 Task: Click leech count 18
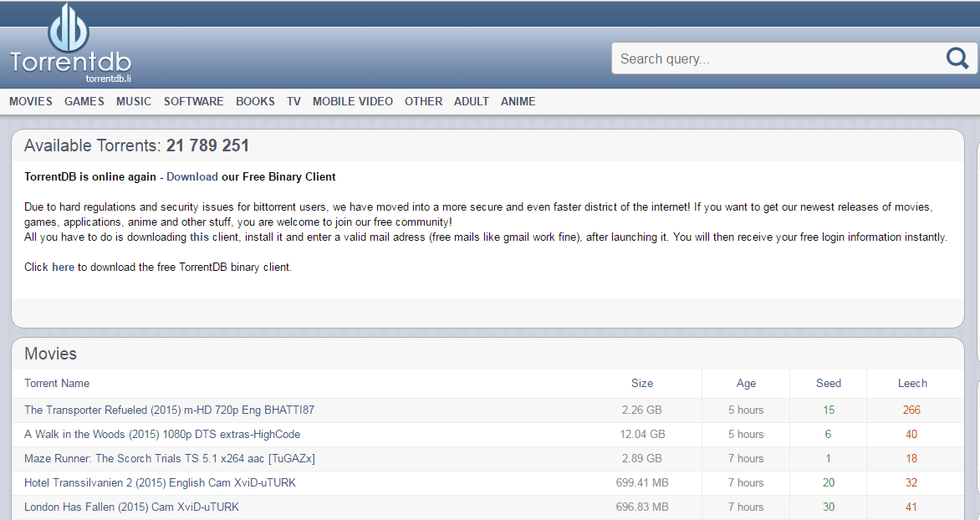(912, 459)
